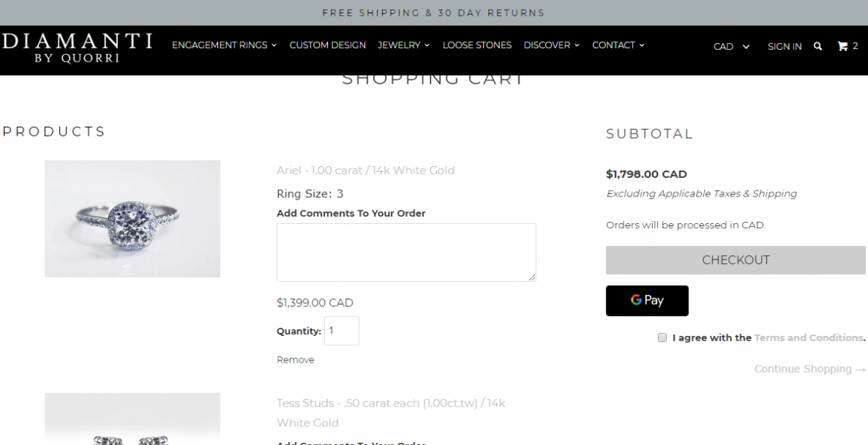
Task: Click the search magnifier icon
Action: 818,46
